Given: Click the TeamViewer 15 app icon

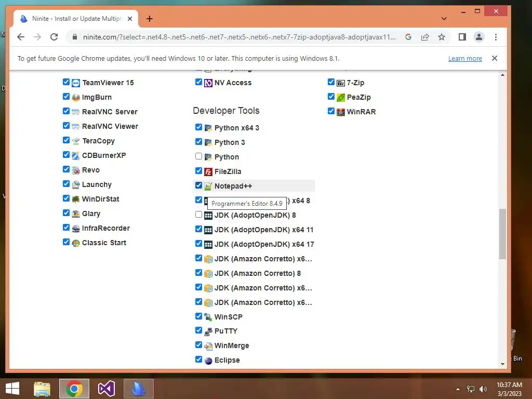Looking at the screenshot, I should pos(76,83).
